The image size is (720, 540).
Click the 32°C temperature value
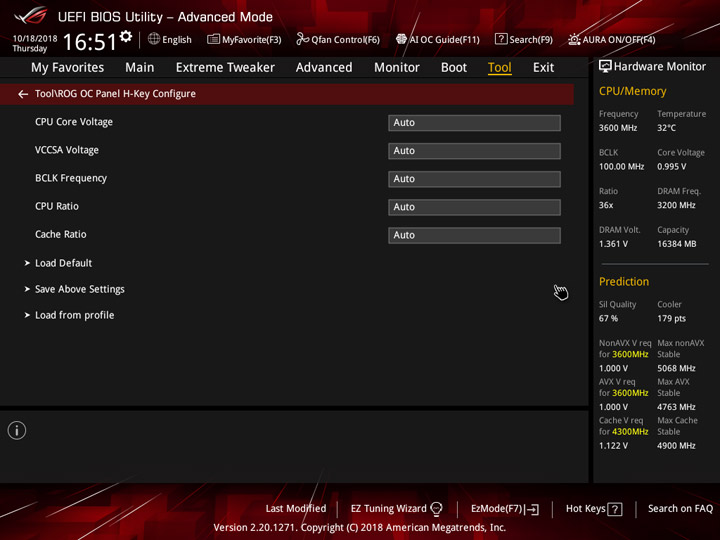(x=666, y=128)
